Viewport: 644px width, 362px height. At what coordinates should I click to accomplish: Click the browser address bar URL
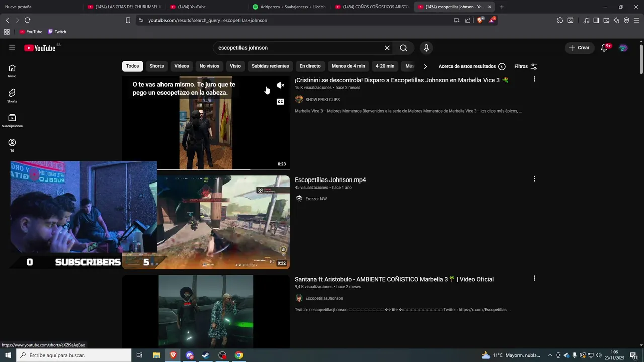[x=208, y=20]
